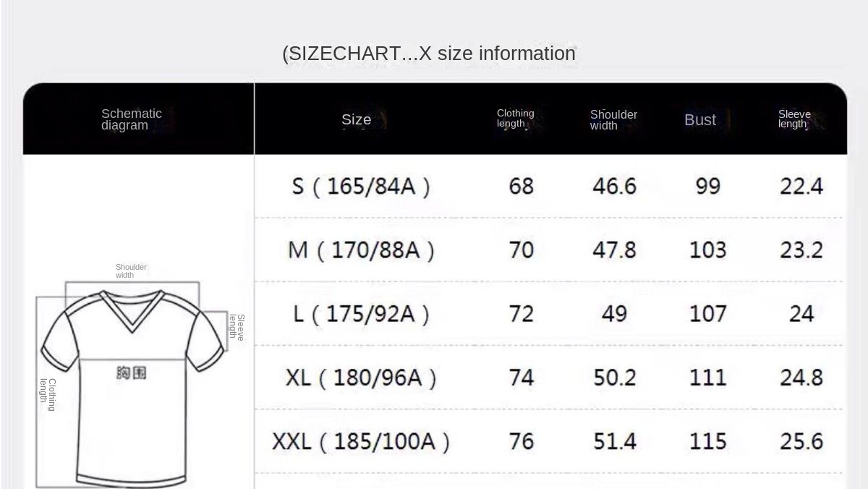Click the S (165/84A) size row label
This screenshot has height=489, width=868.
click(361, 187)
